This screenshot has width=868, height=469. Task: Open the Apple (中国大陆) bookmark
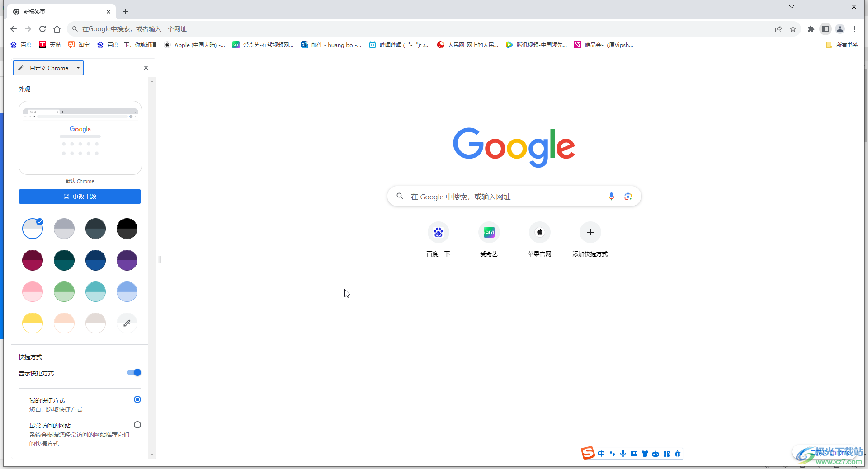pyautogui.click(x=194, y=45)
